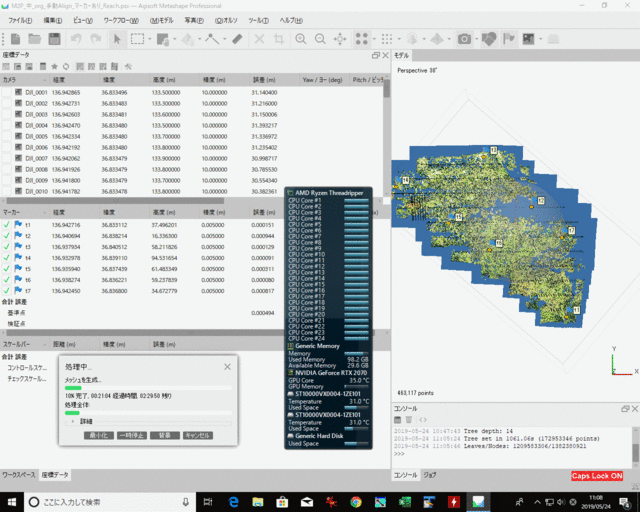Screen dimensions: 640x512
Task: Open the ワークフロー menu
Action: point(121,20)
